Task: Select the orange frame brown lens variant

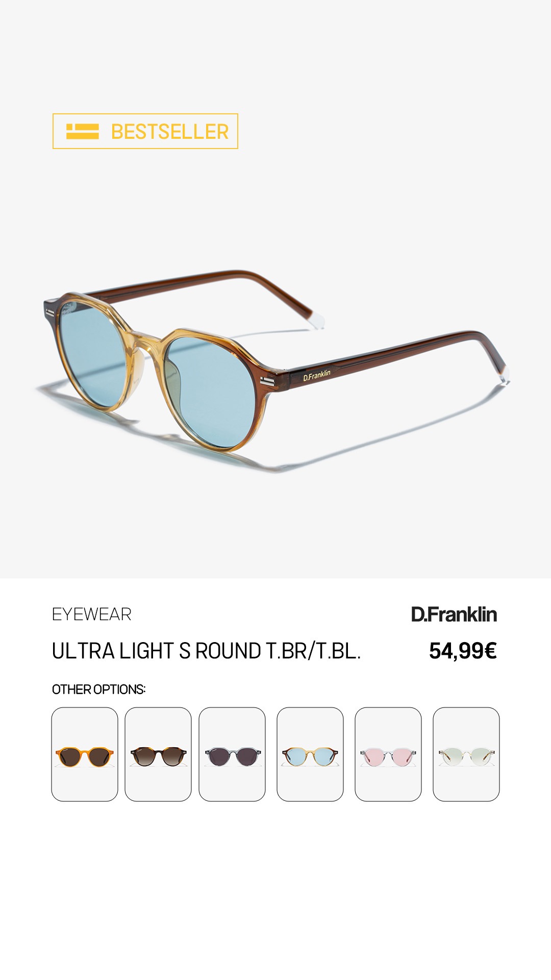Action: [85, 754]
